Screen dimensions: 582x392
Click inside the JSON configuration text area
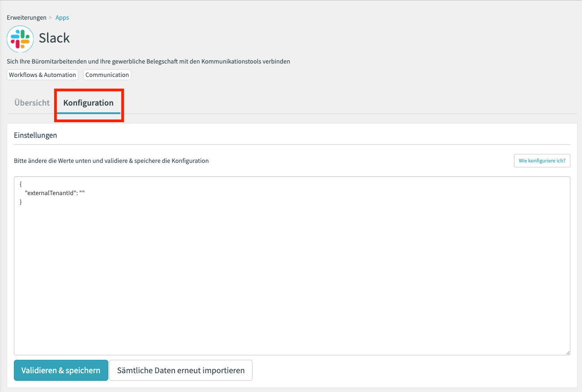pos(292,266)
